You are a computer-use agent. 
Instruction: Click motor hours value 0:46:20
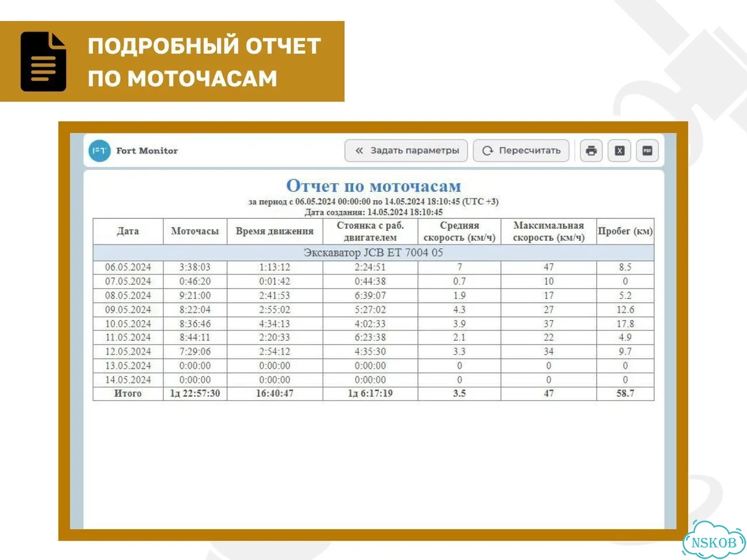(195, 281)
